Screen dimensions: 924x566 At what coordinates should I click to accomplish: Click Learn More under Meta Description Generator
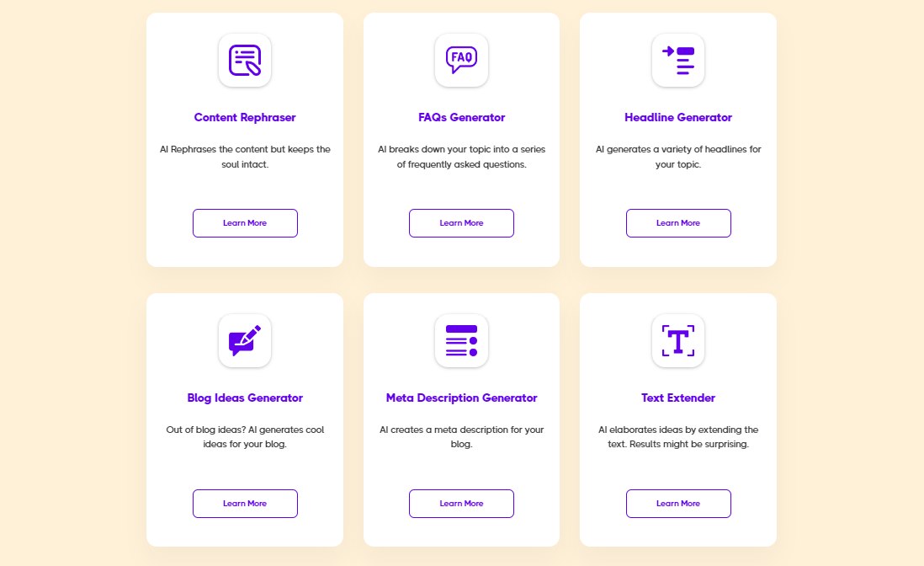pos(461,503)
